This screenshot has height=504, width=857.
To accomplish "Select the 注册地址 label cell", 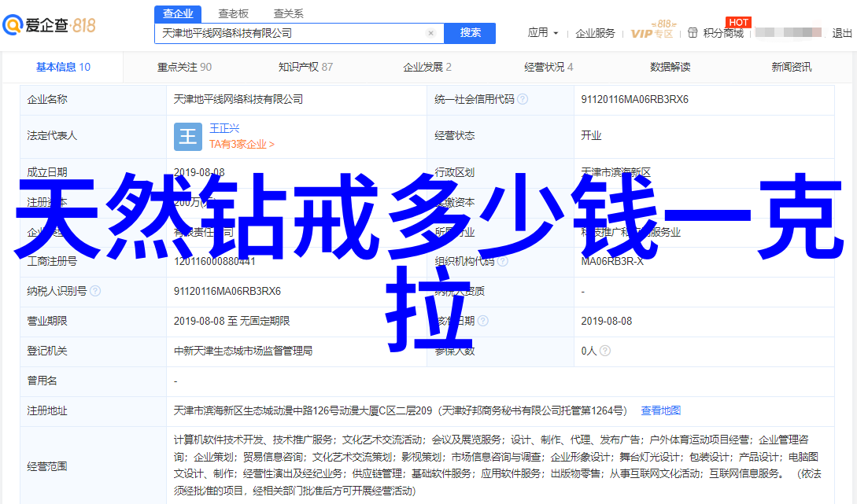I will click(93, 411).
